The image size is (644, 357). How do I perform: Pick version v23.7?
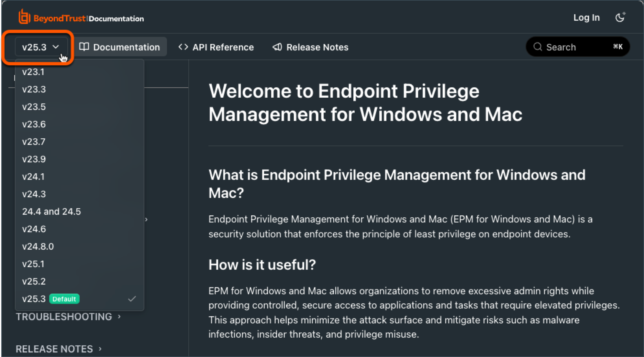[80, 142]
